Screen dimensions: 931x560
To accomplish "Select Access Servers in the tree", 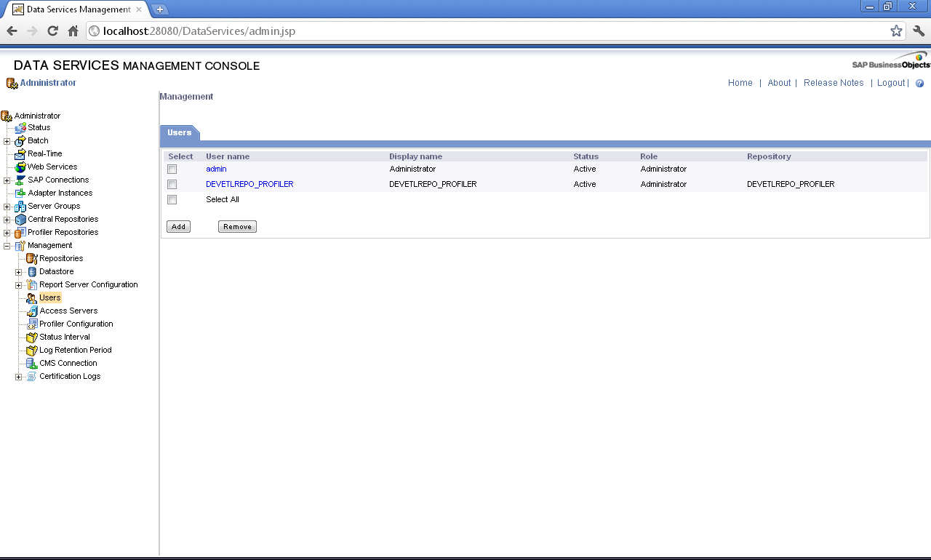I will click(x=68, y=311).
